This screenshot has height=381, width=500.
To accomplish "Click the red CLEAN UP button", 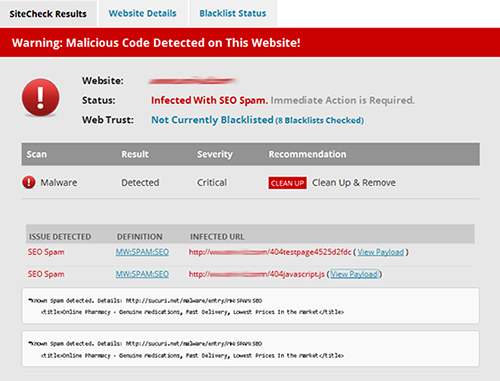I will 287,183.
